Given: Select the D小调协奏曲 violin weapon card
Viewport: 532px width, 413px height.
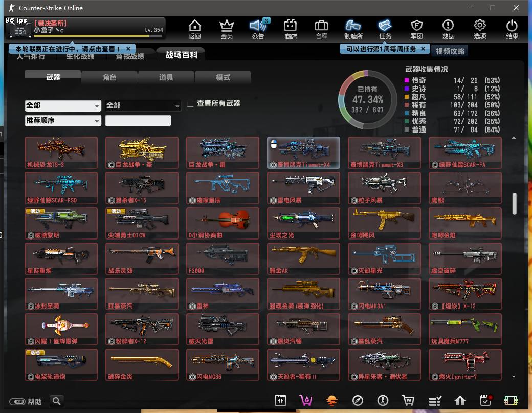Looking at the screenshot, I should (223, 223).
